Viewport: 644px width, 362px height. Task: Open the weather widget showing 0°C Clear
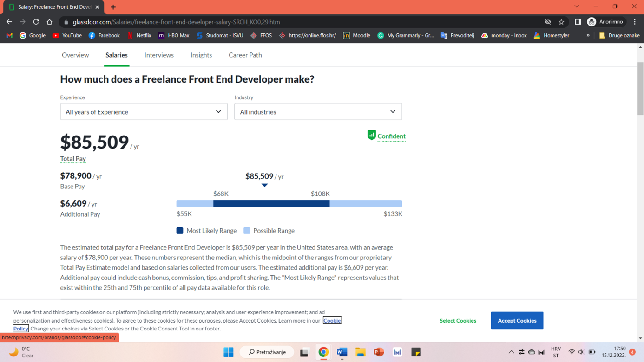(x=21, y=352)
